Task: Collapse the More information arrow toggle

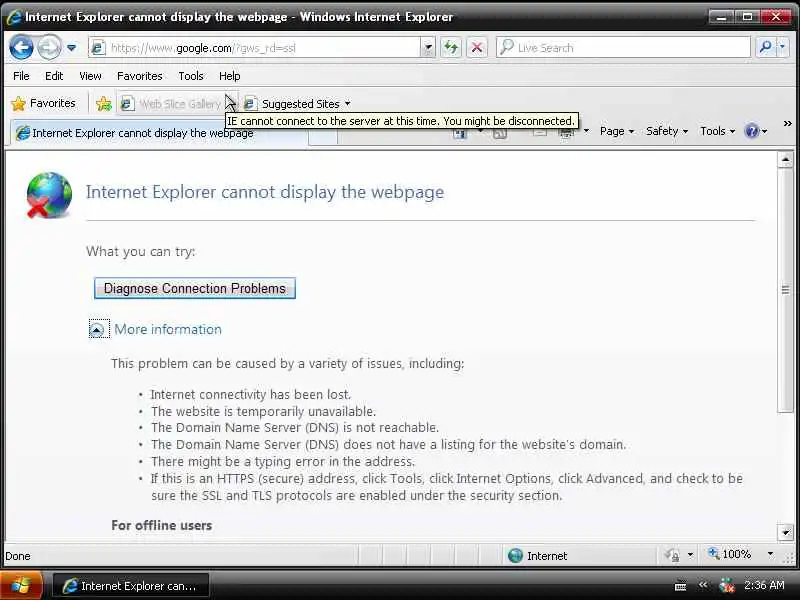Action: pos(97,330)
